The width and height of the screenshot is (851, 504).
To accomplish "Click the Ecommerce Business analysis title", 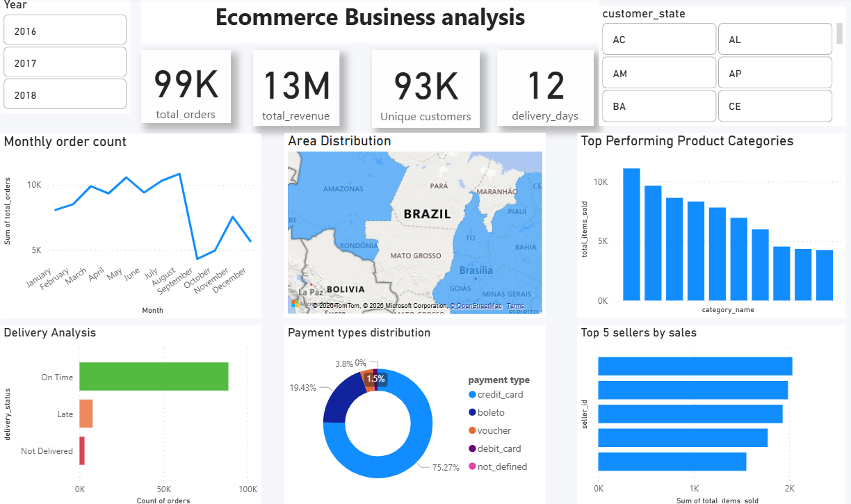I will tap(370, 17).
